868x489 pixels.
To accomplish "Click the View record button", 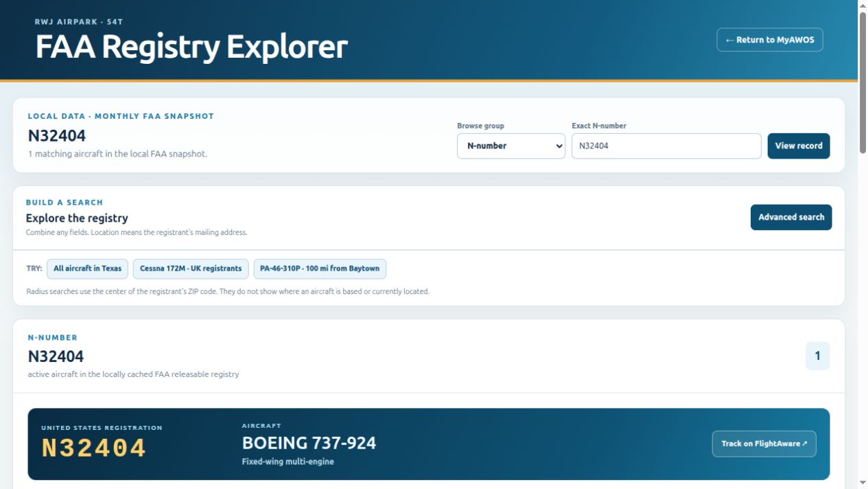I will (799, 146).
